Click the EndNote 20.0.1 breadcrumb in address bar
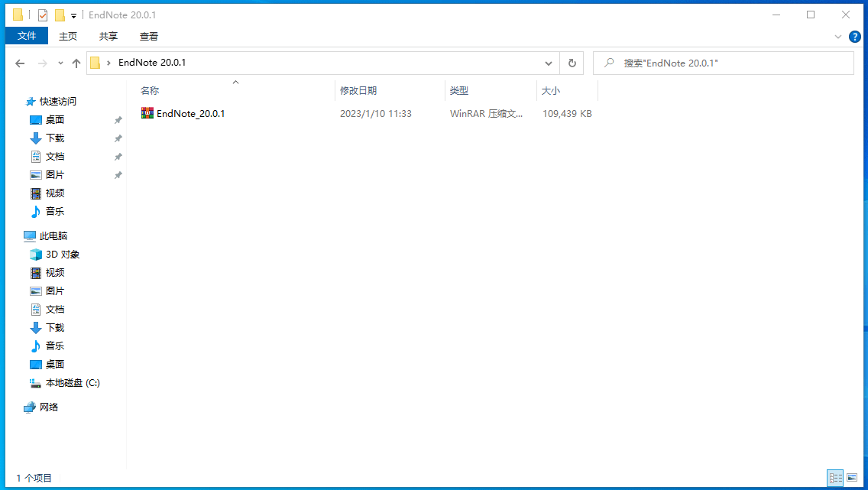 (152, 63)
